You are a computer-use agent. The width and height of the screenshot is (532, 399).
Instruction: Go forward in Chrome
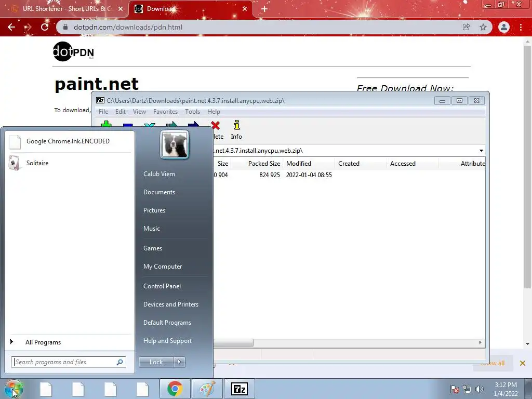28,27
